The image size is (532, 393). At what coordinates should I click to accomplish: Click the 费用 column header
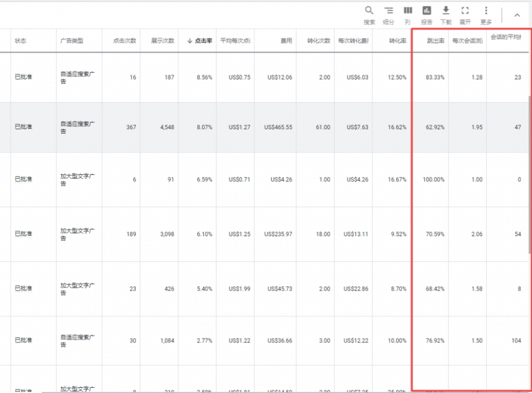pyautogui.click(x=286, y=41)
